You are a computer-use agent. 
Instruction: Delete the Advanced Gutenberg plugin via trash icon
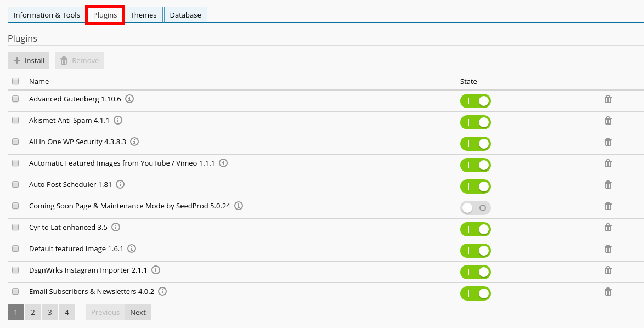tap(608, 99)
